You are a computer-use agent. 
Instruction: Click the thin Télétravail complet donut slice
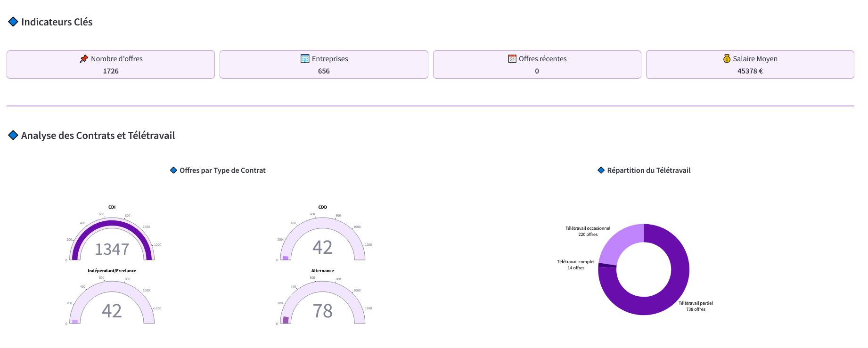607,266
